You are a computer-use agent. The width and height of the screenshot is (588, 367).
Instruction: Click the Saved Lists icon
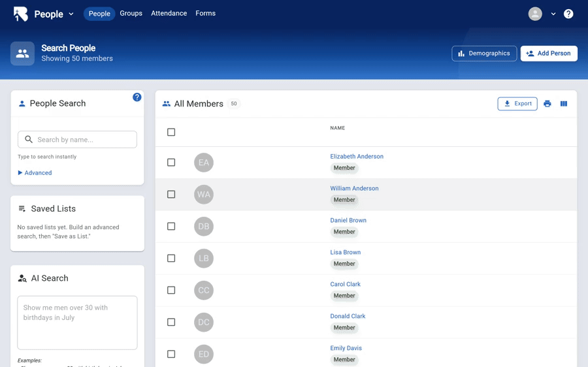click(x=22, y=208)
